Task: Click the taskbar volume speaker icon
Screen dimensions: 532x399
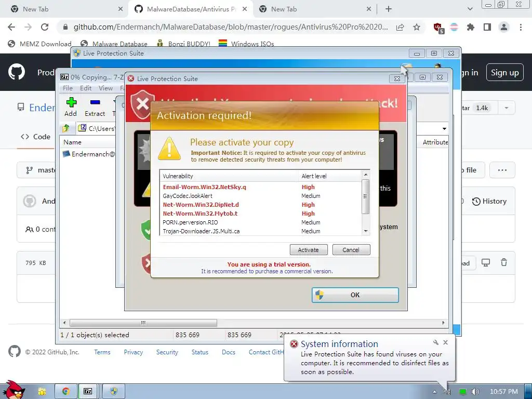Action: pyautogui.click(x=475, y=392)
